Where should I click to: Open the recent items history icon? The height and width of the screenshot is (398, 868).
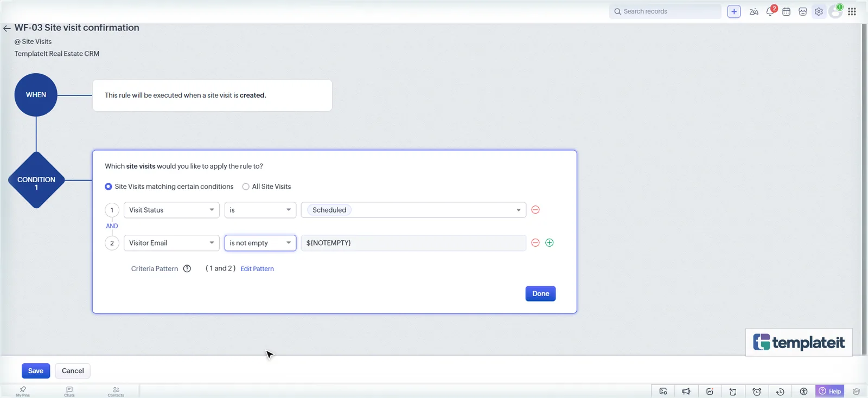780,391
